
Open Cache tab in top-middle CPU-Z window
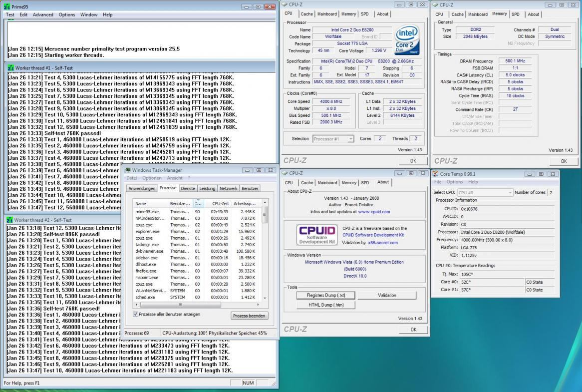pyautogui.click(x=306, y=14)
